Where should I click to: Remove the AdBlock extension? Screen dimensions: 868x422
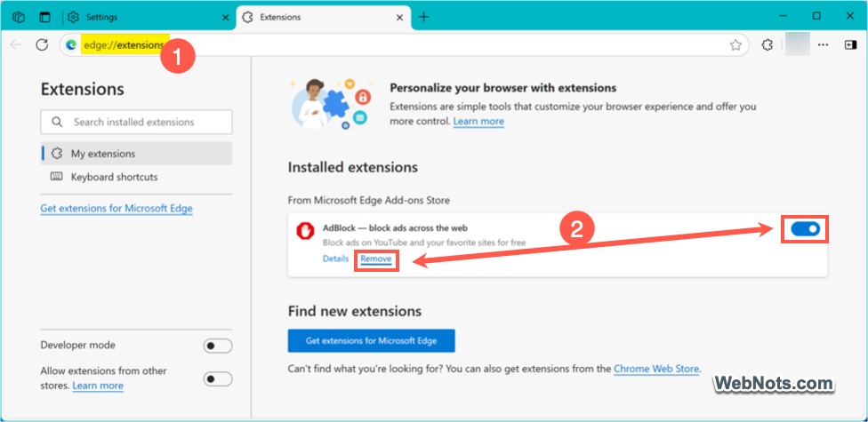(376, 259)
